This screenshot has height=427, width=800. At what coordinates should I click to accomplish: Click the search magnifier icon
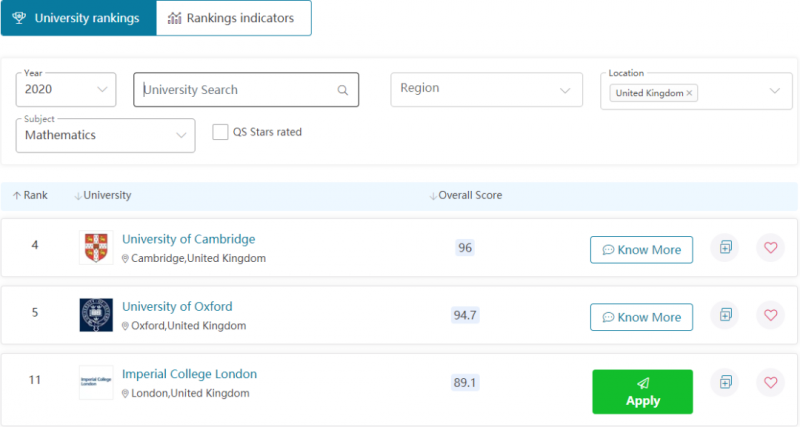343,90
